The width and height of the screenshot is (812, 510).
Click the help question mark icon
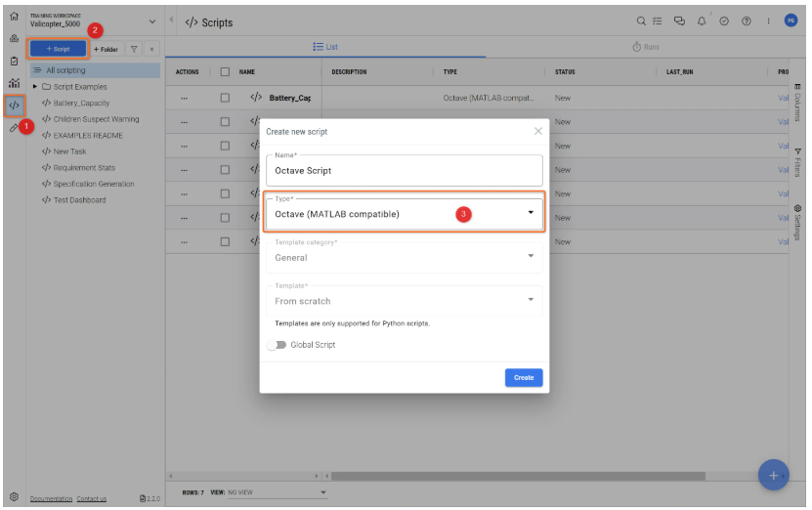747,21
